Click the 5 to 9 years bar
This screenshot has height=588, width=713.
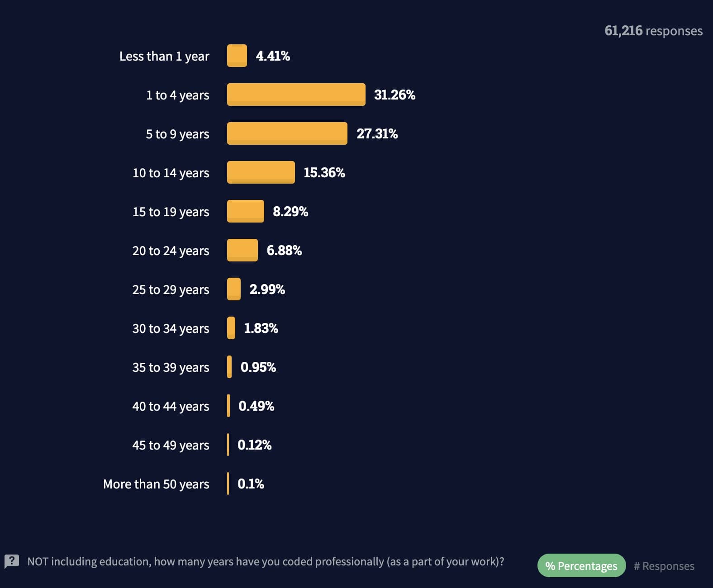[x=287, y=133]
